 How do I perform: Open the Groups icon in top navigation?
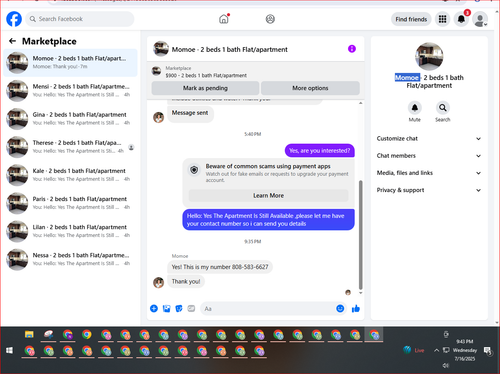pos(270,19)
